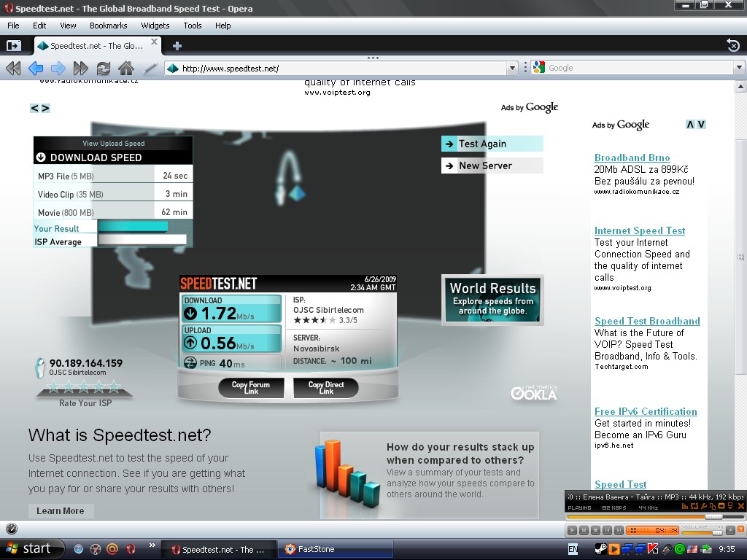Open the File menu
Screen dimensions: 747x560
pos(13,26)
